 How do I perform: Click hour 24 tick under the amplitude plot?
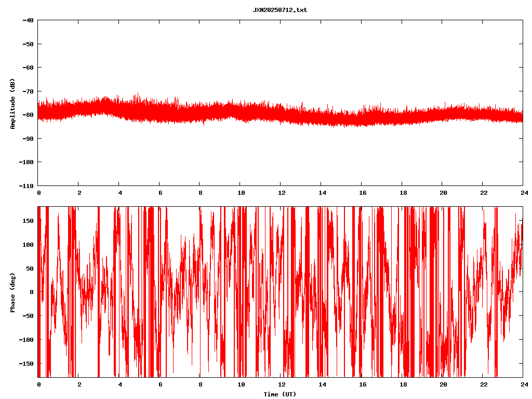coord(525,193)
